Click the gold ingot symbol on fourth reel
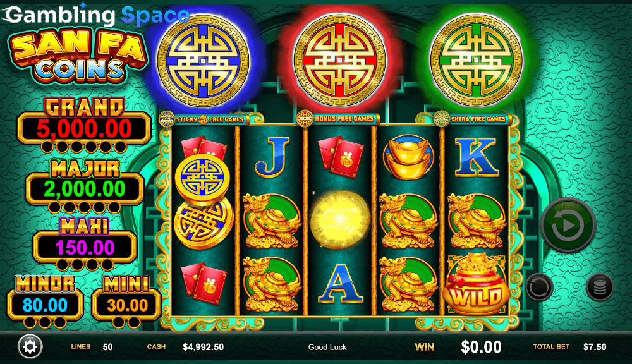 [x=408, y=157]
